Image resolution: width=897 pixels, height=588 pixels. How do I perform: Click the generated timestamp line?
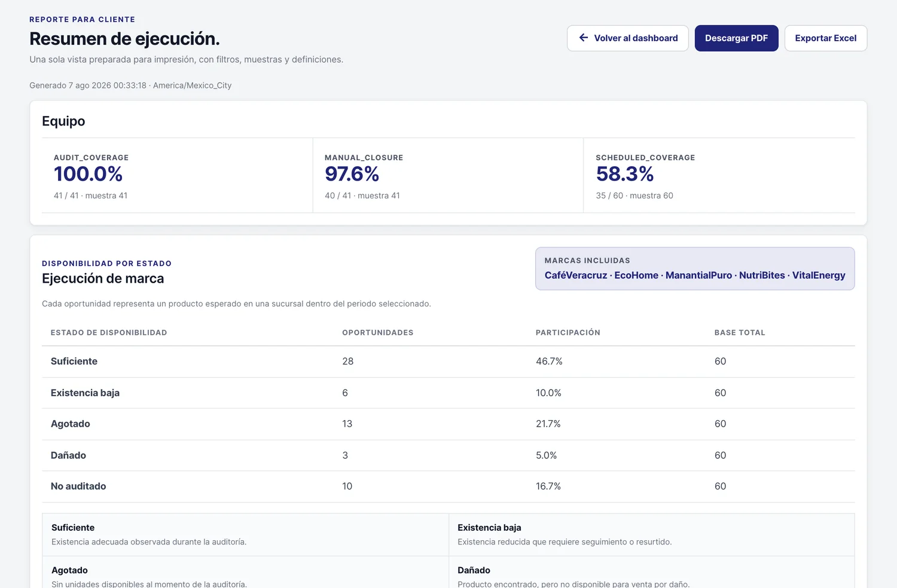point(130,85)
